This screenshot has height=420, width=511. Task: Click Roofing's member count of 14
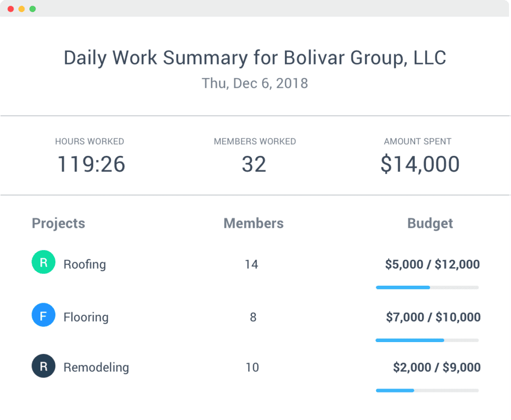pyautogui.click(x=252, y=264)
